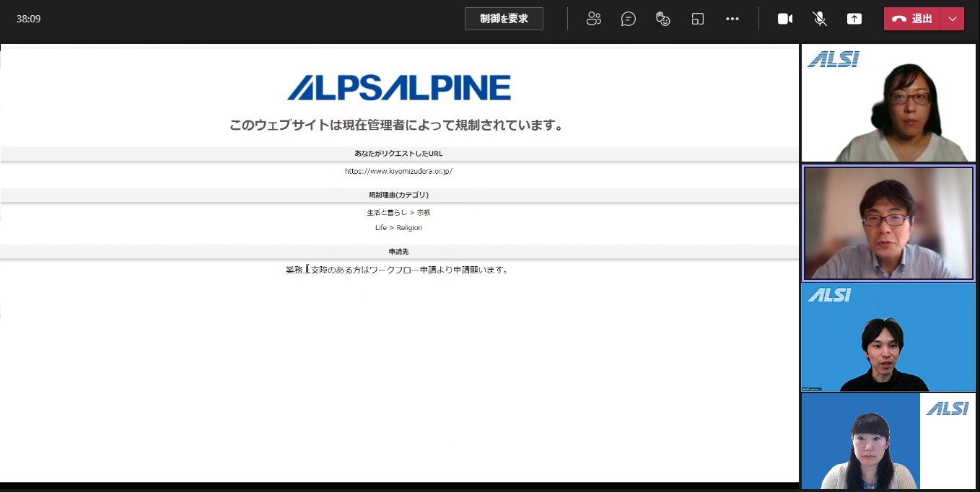Screen dimensions: 980x492
Task: Click the request control button
Action: tap(504, 19)
